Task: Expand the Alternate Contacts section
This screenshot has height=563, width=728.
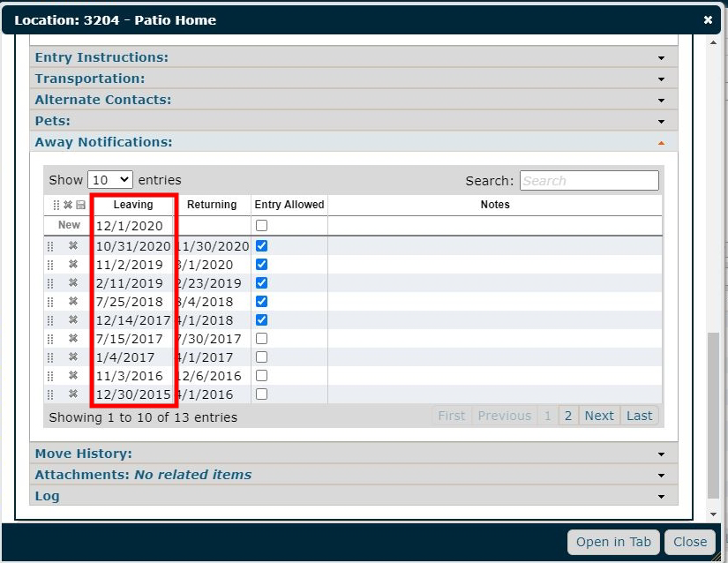Action: click(354, 100)
